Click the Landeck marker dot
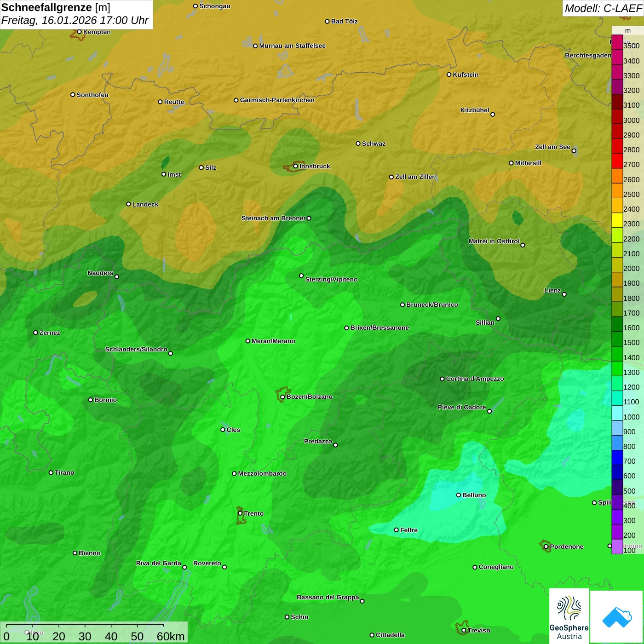 click(128, 204)
